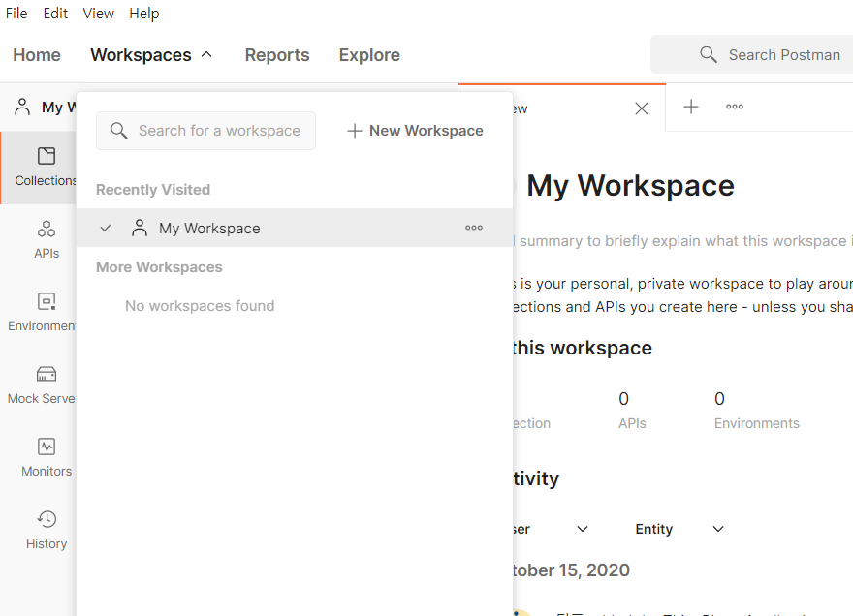Open the View menu
Viewport: 853px width, 616px height.
tap(99, 13)
